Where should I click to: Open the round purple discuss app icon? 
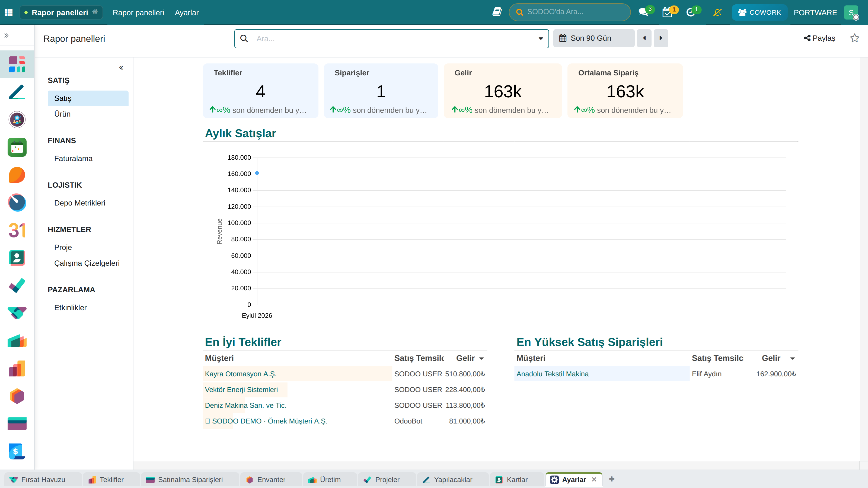point(17,120)
